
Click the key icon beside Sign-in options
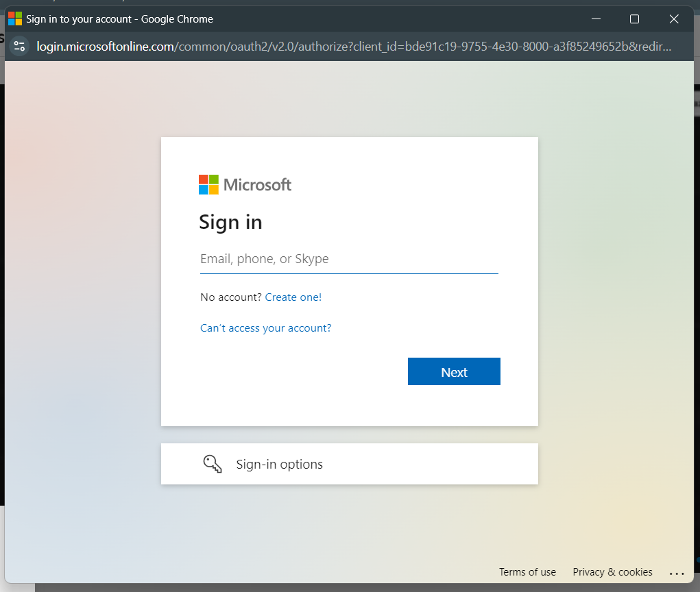coord(213,464)
